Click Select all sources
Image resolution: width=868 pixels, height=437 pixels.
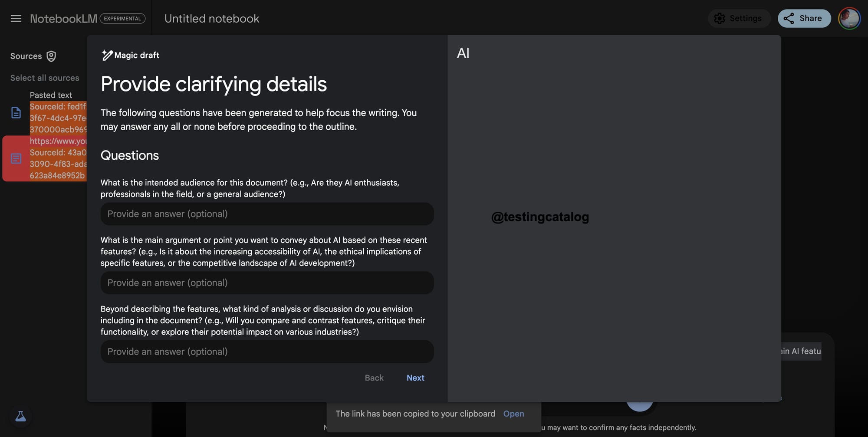tap(45, 78)
